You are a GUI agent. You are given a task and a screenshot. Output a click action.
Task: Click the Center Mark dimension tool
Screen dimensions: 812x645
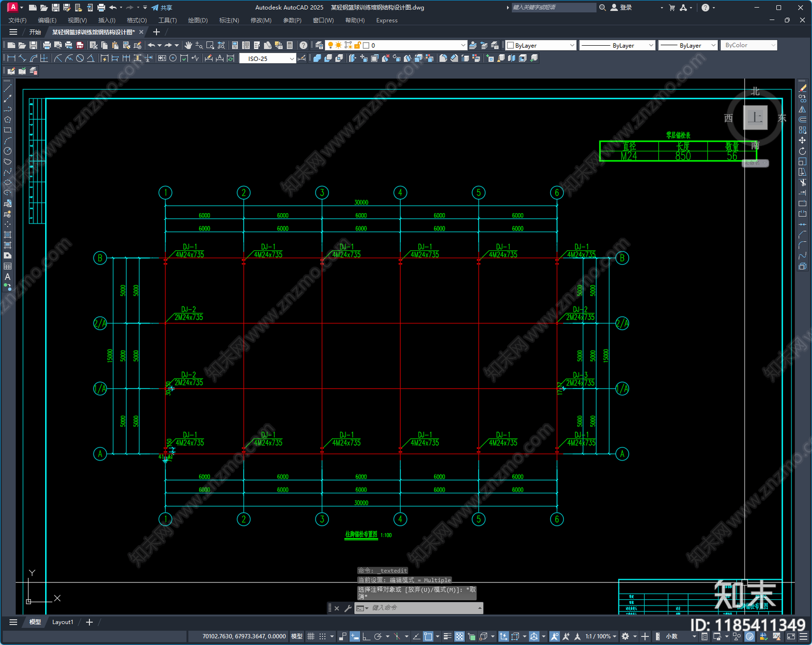tap(173, 58)
